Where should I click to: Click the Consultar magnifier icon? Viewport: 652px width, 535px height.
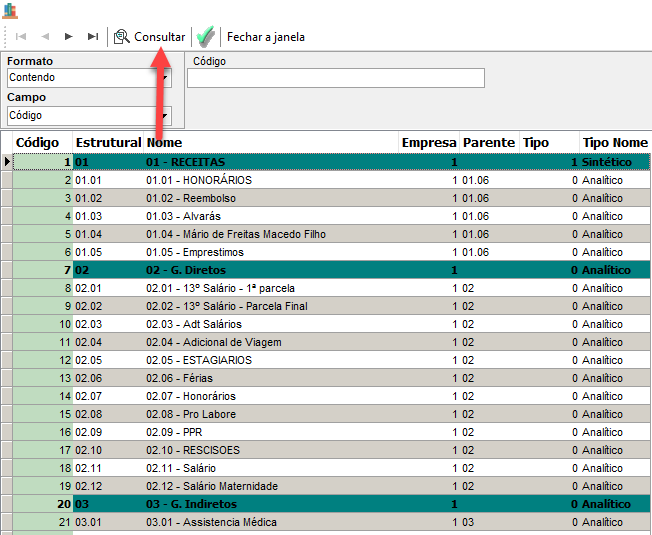[122, 37]
